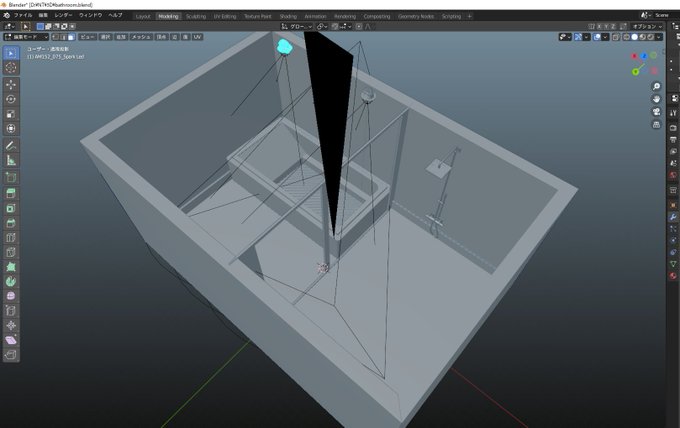Switch perspective/orthographic with grid icon
The height and width of the screenshot is (428, 680).
point(657,124)
